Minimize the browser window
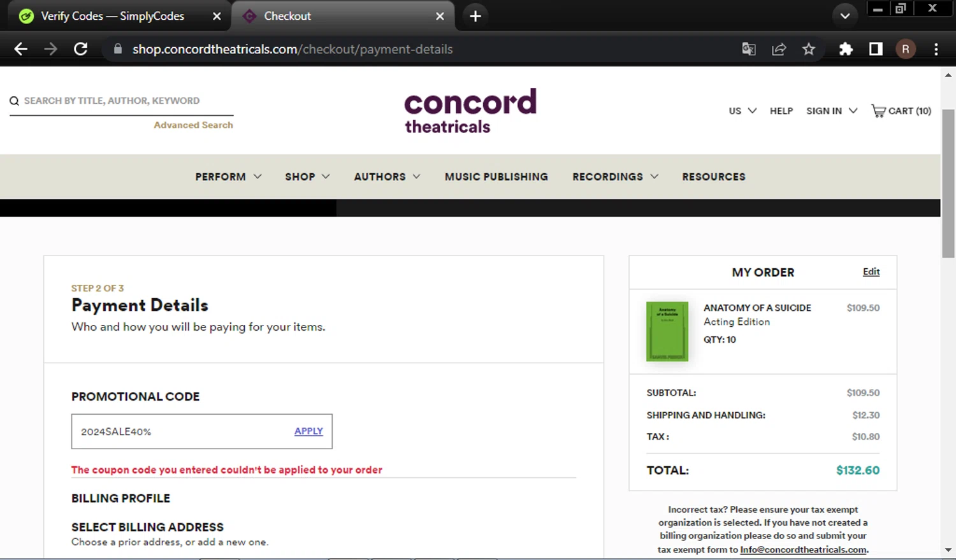This screenshot has height=560, width=956. (878, 9)
